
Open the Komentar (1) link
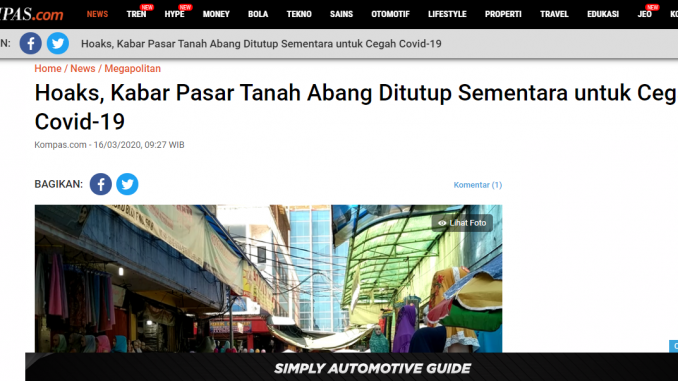click(478, 185)
